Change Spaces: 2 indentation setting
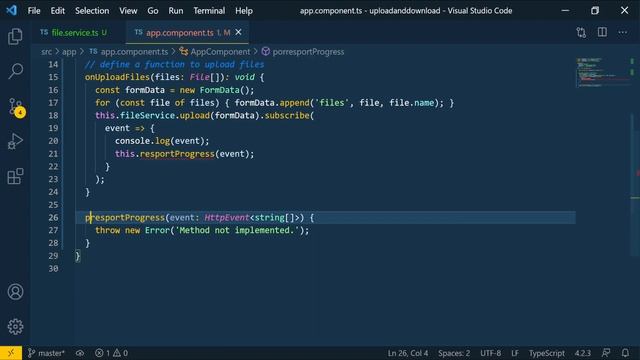Screen dimensions: 640x360 [454, 353]
